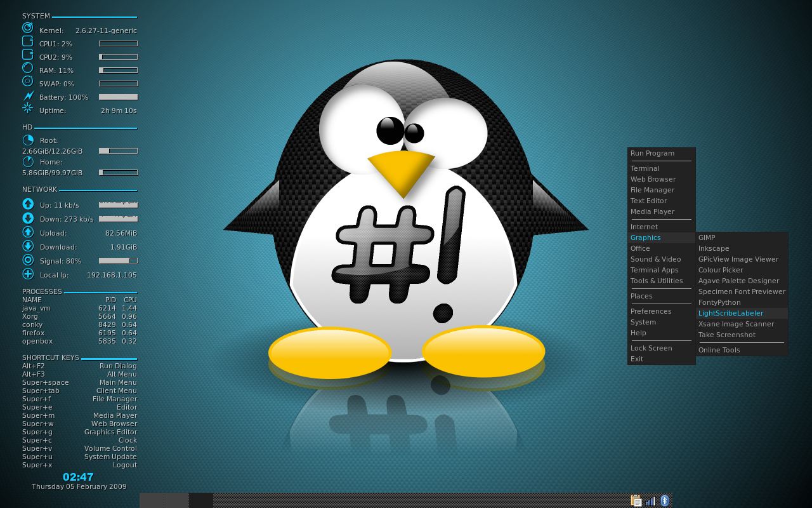Open the Bluetooth tray icon
Image resolution: width=812 pixels, height=508 pixels.
(x=665, y=500)
